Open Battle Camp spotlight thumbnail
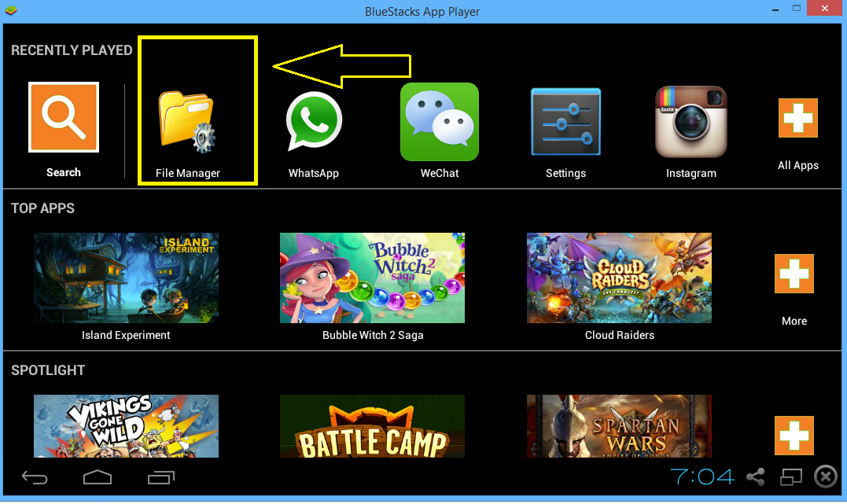The height and width of the screenshot is (504, 847). coord(372,426)
